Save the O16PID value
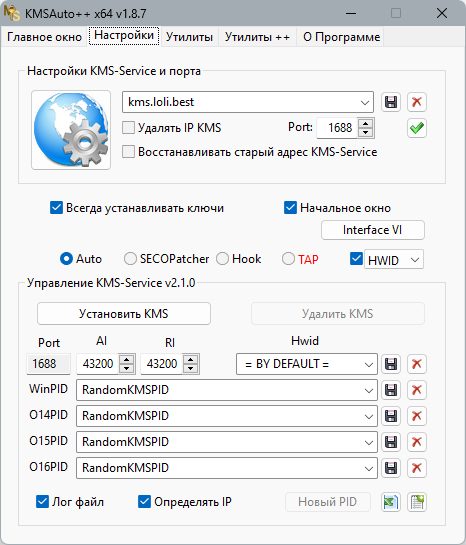 point(391,468)
